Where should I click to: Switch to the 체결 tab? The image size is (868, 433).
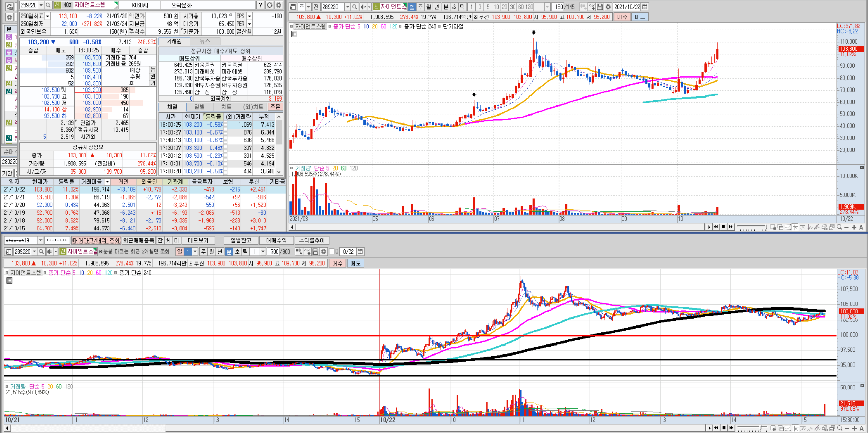[x=172, y=107]
